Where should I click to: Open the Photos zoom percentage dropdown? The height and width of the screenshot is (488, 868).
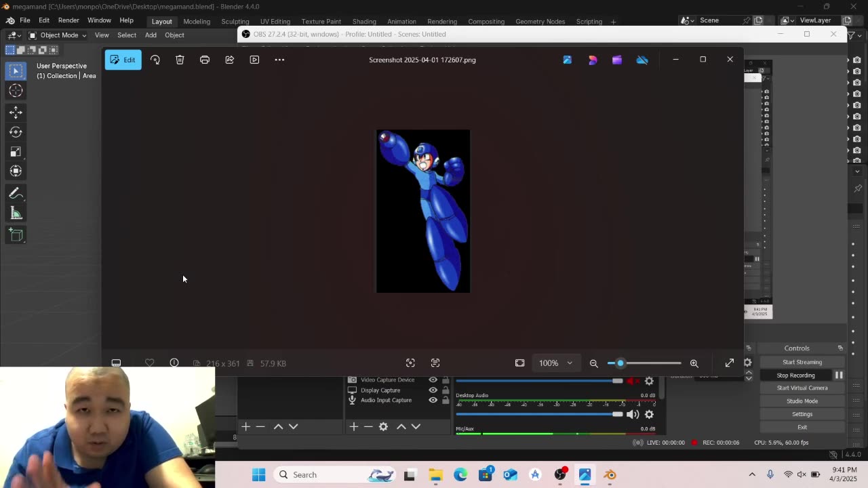pos(555,363)
